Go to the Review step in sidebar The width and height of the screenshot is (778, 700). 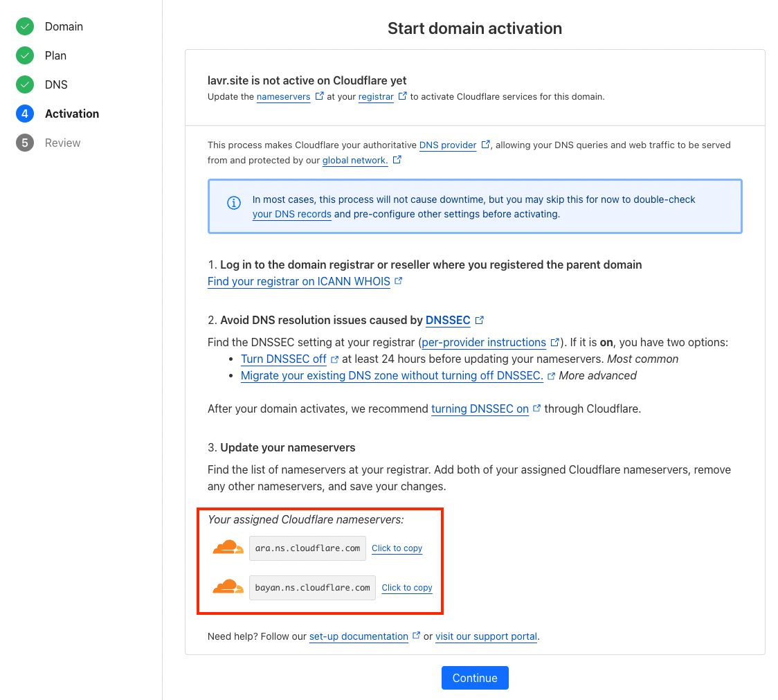point(63,143)
